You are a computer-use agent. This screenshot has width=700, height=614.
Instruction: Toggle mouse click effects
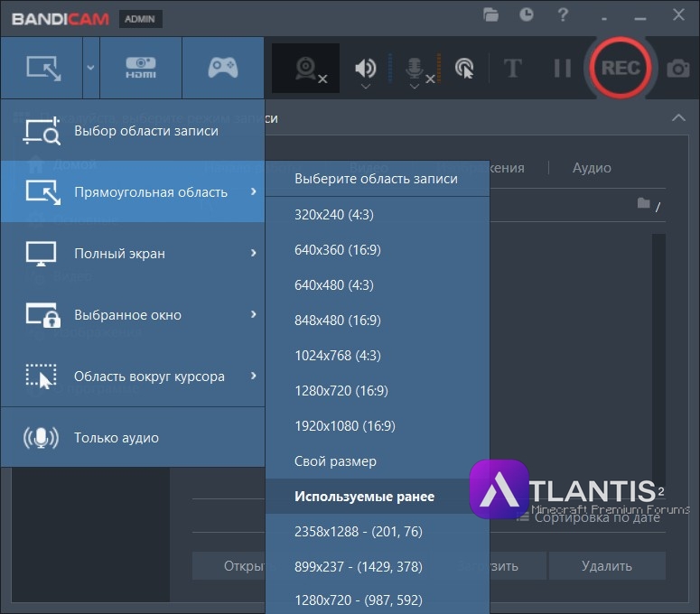[x=464, y=69]
